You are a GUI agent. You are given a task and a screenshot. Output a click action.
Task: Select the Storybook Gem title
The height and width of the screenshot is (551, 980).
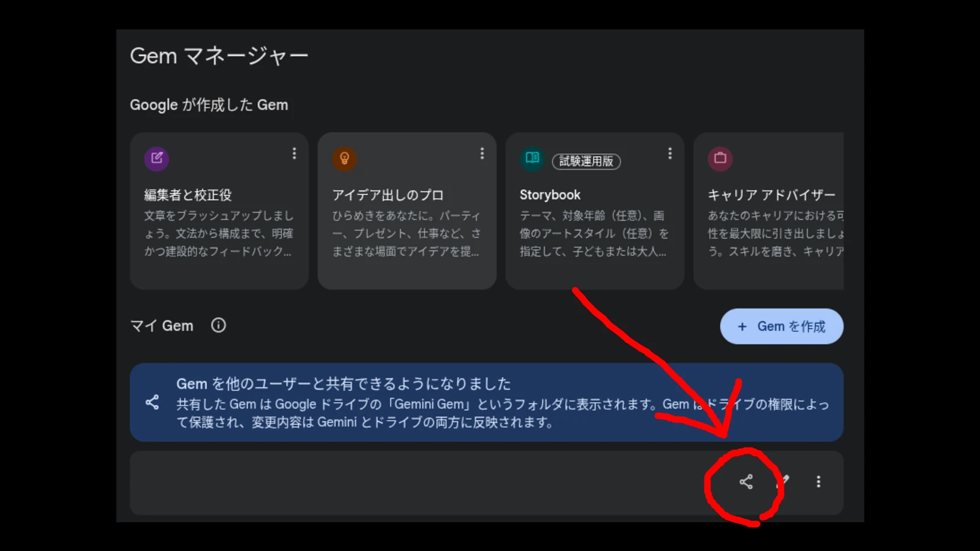[x=550, y=195]
